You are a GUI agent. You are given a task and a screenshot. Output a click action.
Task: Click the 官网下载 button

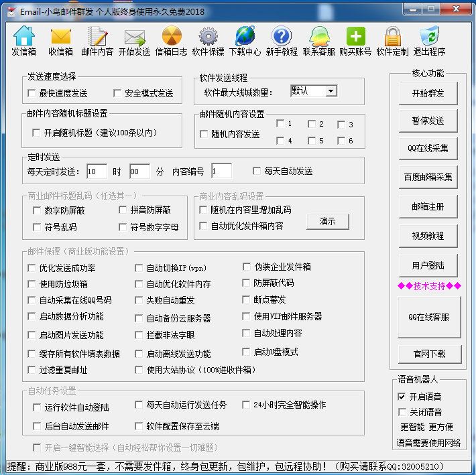(x=430, y=354)
